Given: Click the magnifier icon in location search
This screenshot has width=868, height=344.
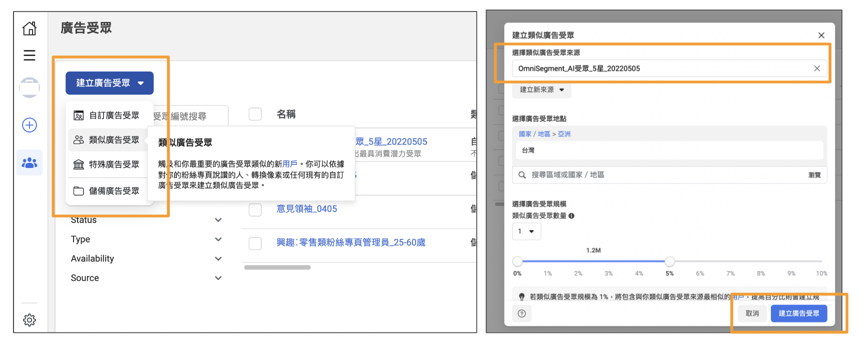Looking at the screenshot, I should coord(522,175).
